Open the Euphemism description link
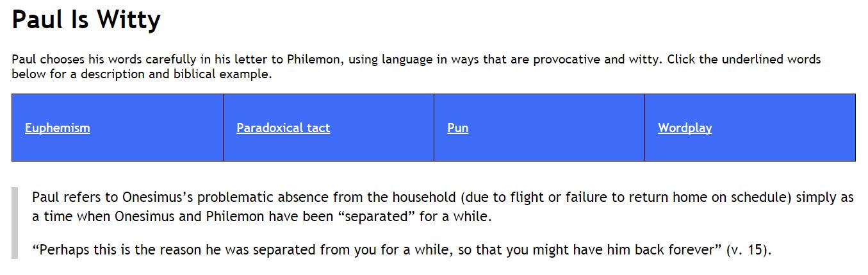The width and height of the screenshot is (868, 275). pyautogui.click(x=57, y=128)
